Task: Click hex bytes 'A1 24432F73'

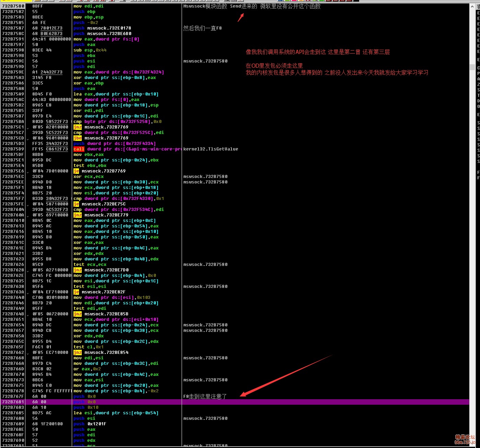Action: pyautogui.click(x=48, y=72)
